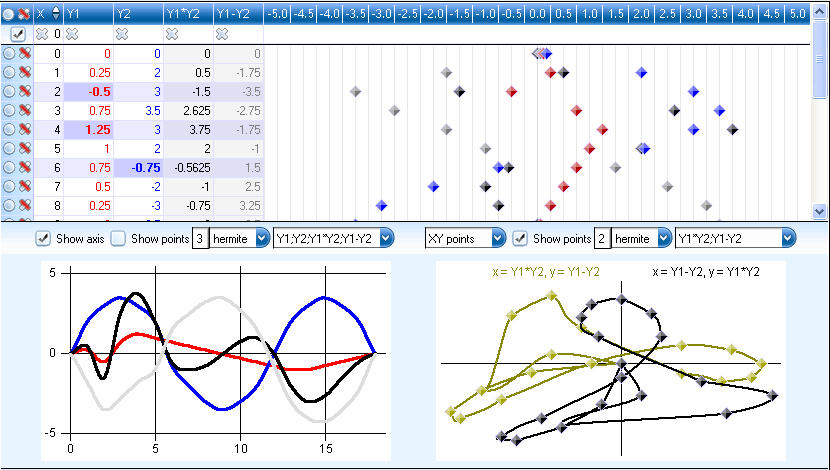
Task: Click the Y1-Y2 column header
Action: (x=238, y=14)
